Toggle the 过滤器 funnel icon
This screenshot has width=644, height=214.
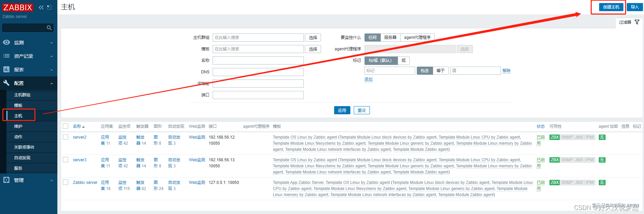(637, 22)
